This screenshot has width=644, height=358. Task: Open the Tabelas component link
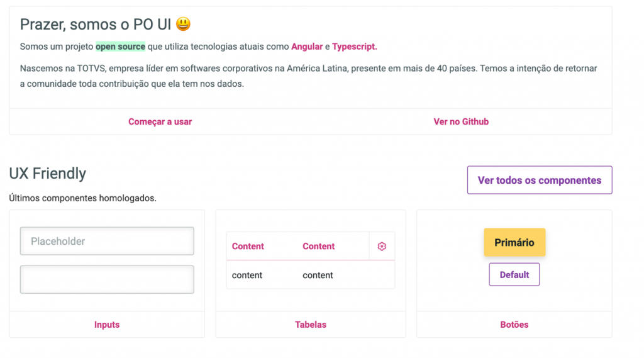(x=311, y=325)
